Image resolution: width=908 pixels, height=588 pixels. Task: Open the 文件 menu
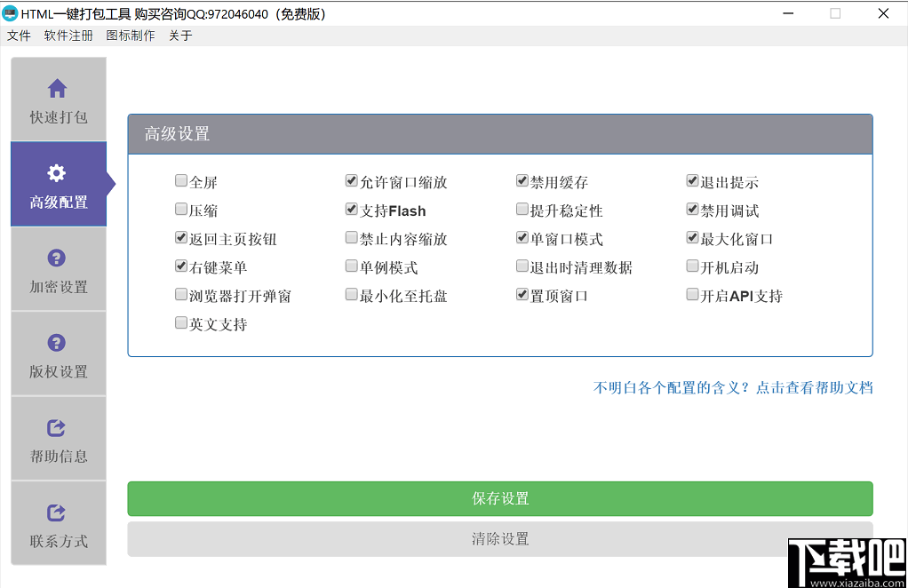click(19, 36)
